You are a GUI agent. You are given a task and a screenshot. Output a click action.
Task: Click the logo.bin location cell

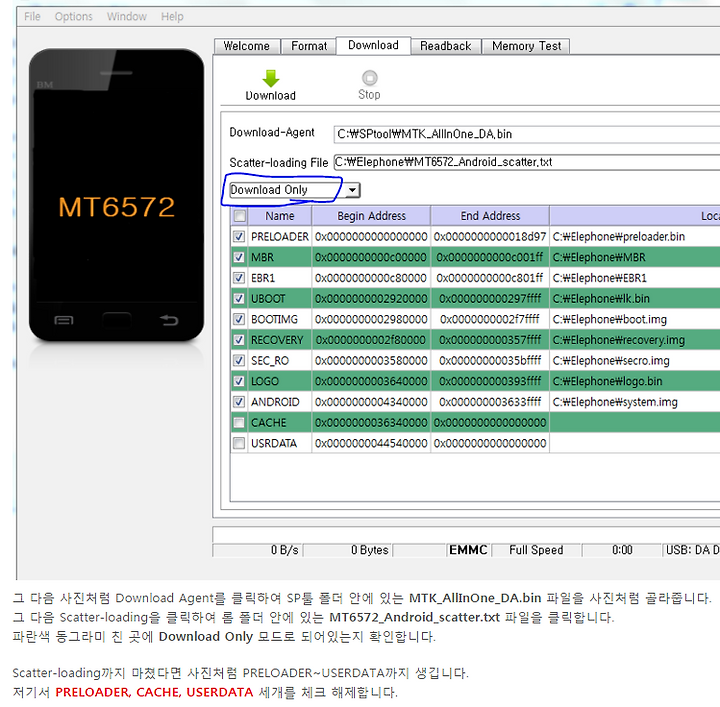(x=635, y=381)
